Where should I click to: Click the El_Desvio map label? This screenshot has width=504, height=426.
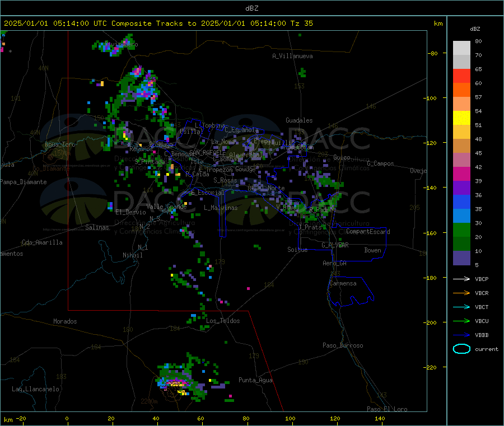[130, 212]
